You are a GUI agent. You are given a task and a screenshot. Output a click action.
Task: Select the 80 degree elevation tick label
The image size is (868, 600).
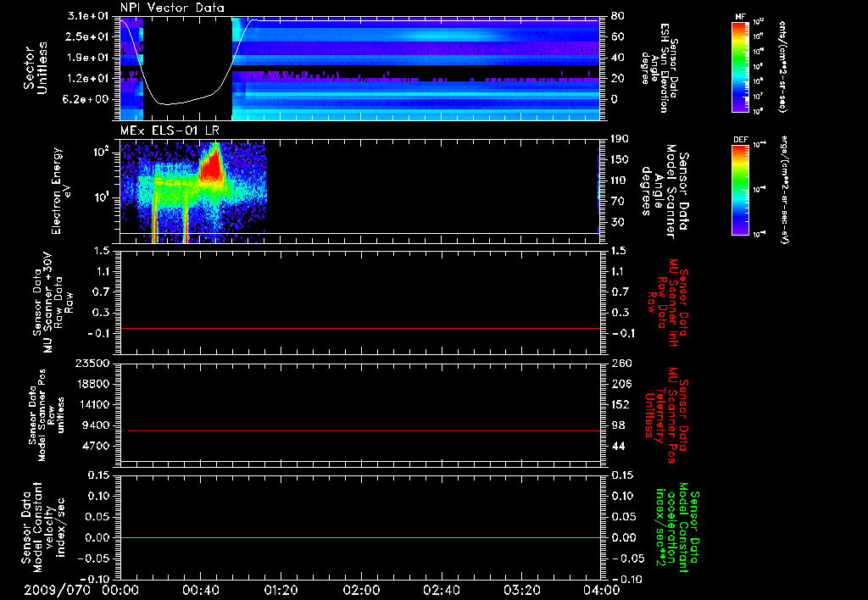coord(617,15)
